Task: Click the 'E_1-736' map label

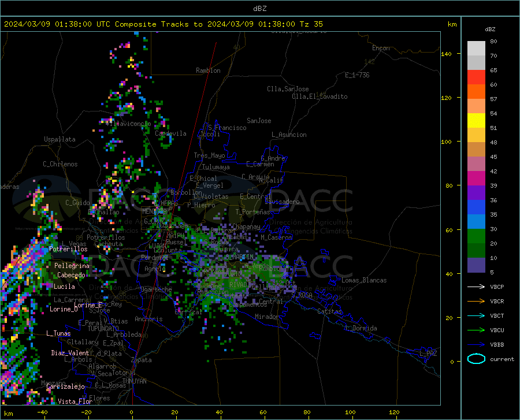Action: pos(357,75)
